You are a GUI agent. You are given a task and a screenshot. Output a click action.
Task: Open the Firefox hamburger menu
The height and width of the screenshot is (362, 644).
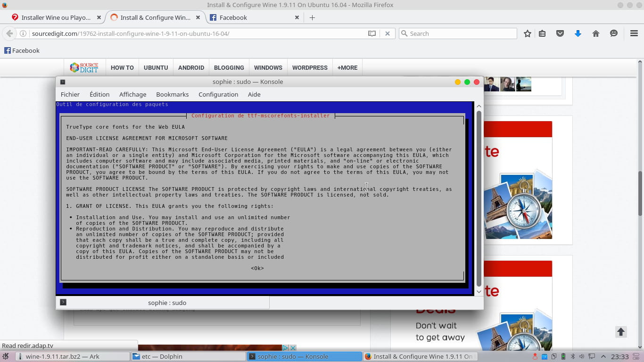[x=634, y=33]
